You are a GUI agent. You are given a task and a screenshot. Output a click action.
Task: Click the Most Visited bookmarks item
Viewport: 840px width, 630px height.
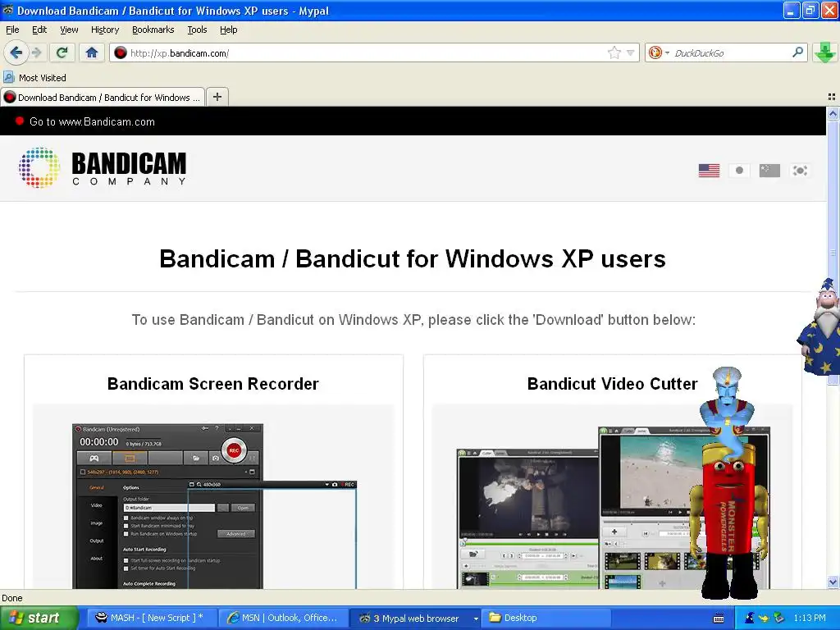pyautogui.click(x=34, y=78)
